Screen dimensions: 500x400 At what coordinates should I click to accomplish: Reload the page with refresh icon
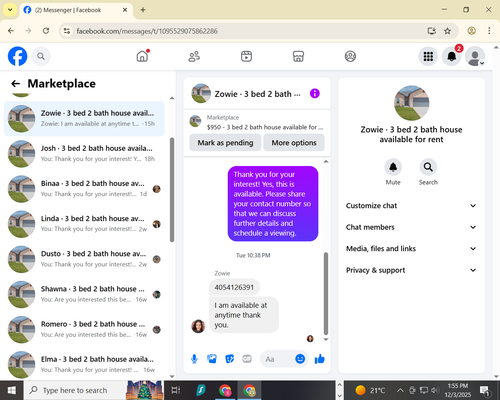click(46, 31)
